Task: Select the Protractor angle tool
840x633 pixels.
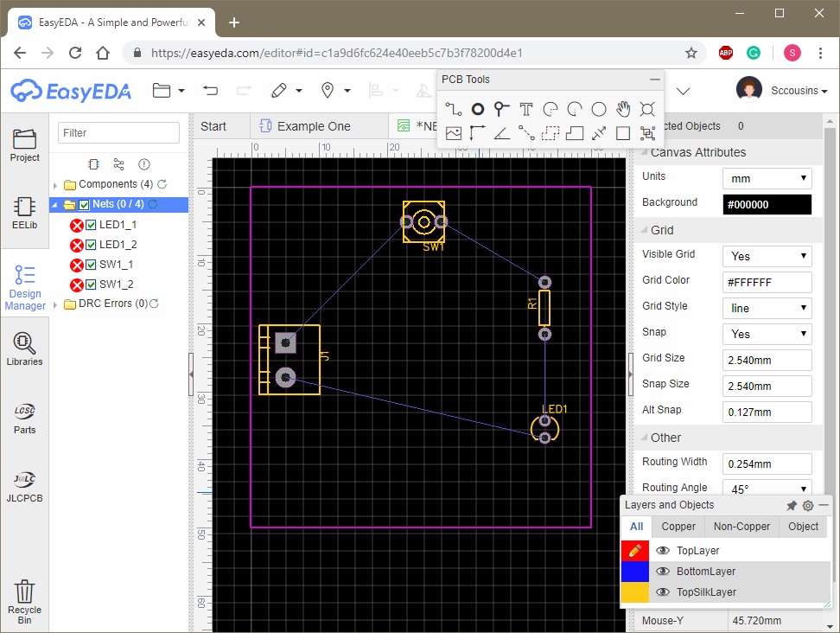Action: click(502, 133)
